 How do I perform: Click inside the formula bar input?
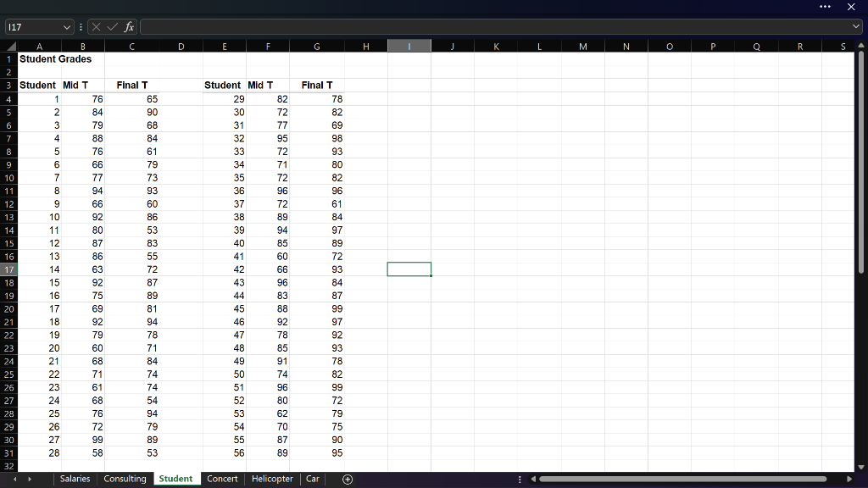[x=424, y=26]
